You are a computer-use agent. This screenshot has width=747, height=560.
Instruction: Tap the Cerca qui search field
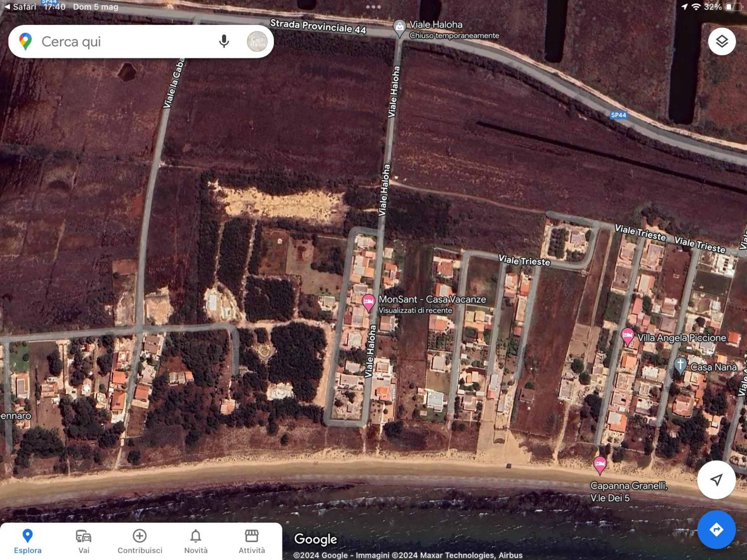[141, 41]
